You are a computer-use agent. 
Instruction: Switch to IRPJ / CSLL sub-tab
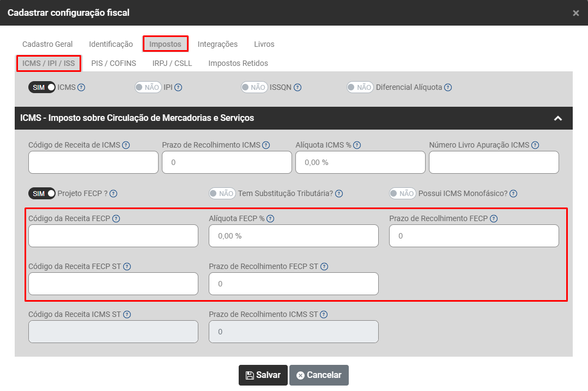pos(172,63)
